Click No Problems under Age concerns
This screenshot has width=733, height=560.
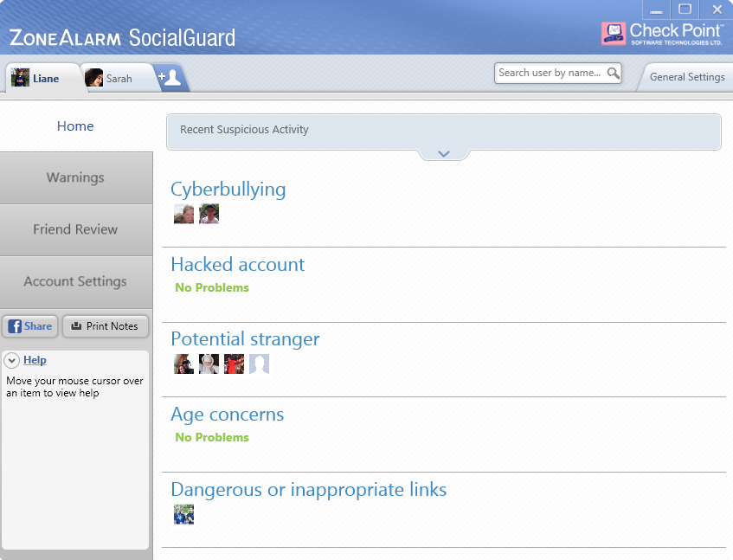click(x=212, y=438)
